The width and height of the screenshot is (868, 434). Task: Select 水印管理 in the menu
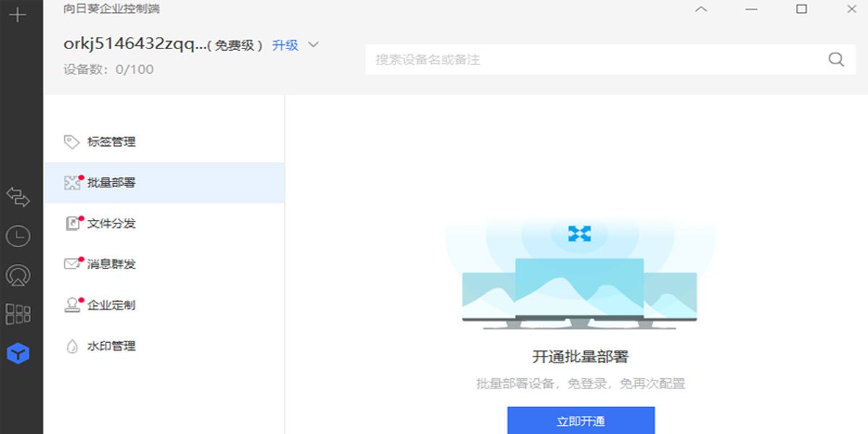click(111, 346)
